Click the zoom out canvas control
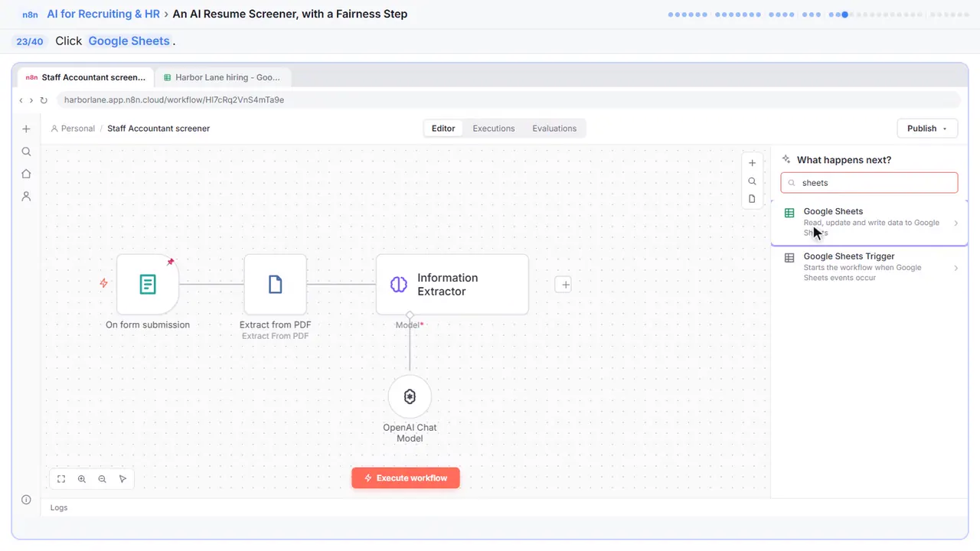 coord(103,479)
